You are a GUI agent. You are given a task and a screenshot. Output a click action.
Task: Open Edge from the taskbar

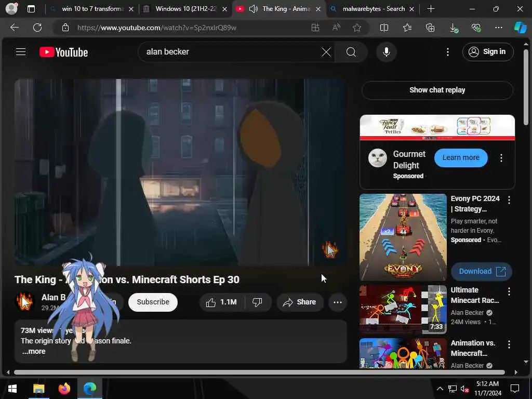tap(90, 389)
